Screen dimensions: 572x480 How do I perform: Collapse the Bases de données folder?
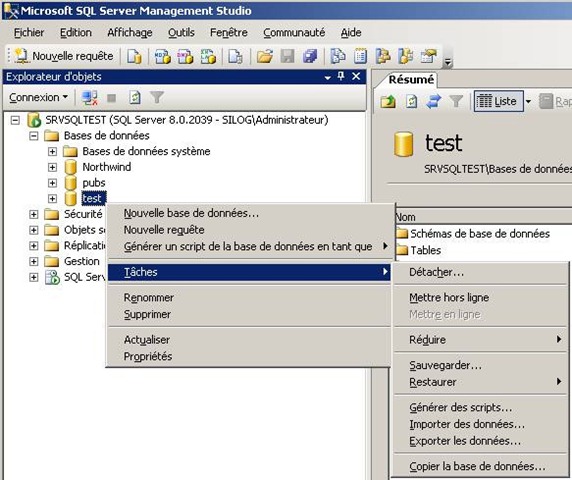click(x=34, y=136)
